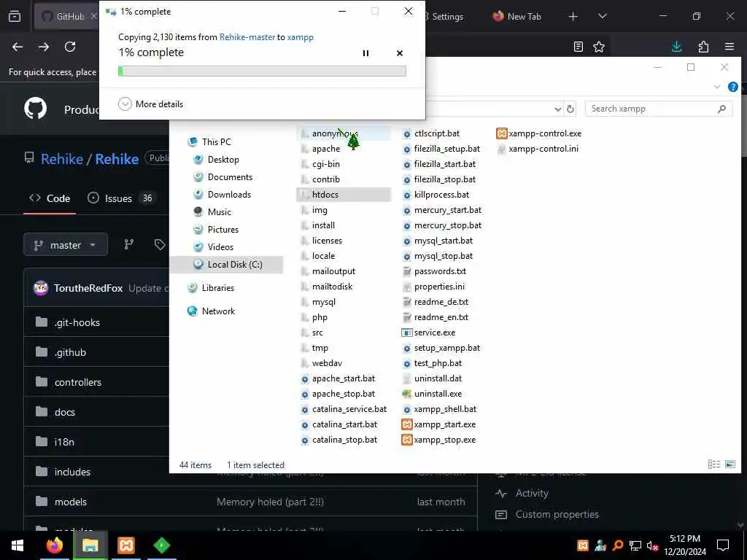Image resolution: width=747 pixels, height=560 pixels.
Task: Open the docs folder on GitHub
Action: coord(65,413)
